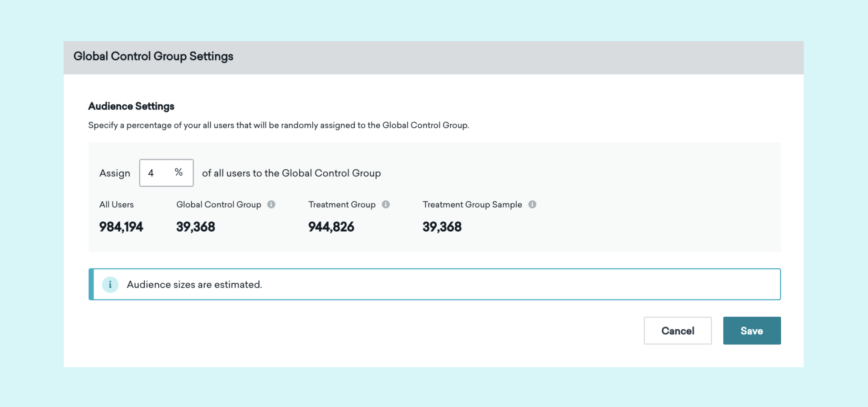Click the All Users label
The width and height of the screenshot is (868, 407).
point(117,205)
